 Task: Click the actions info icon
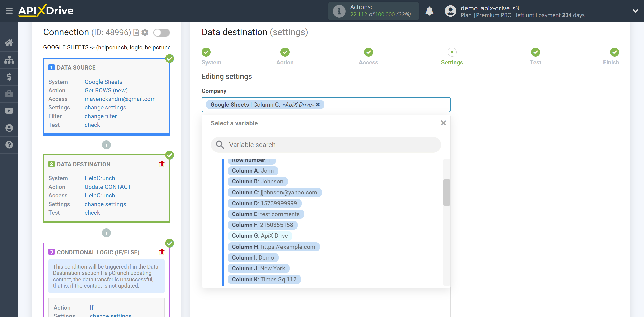339,11
